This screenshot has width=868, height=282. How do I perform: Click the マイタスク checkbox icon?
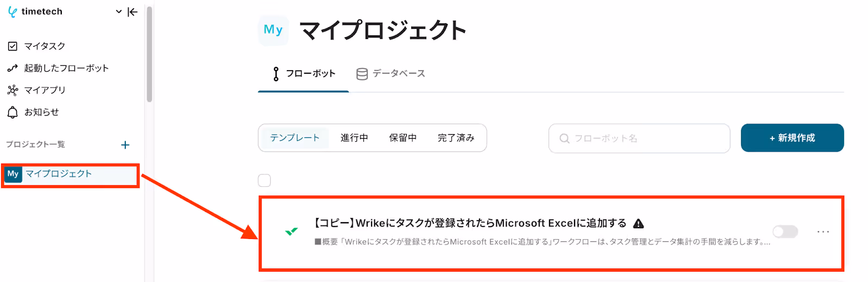(12, 46)
